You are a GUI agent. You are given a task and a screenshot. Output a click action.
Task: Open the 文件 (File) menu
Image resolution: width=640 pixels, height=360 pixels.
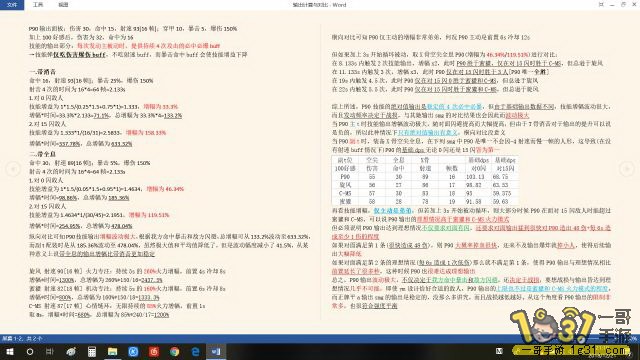click(12, 5)
